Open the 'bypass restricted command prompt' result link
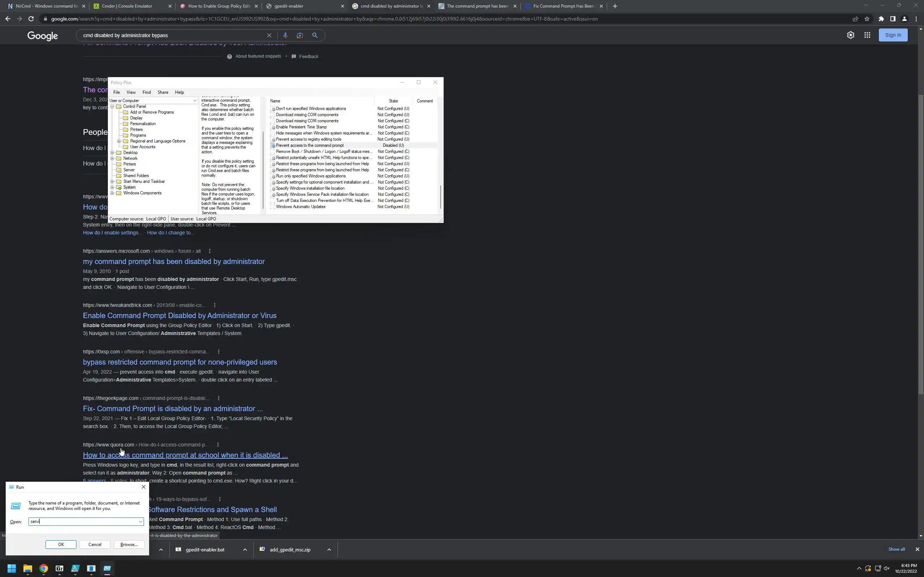Viewport: 924px width, 577px height. (x=180, y=362)
